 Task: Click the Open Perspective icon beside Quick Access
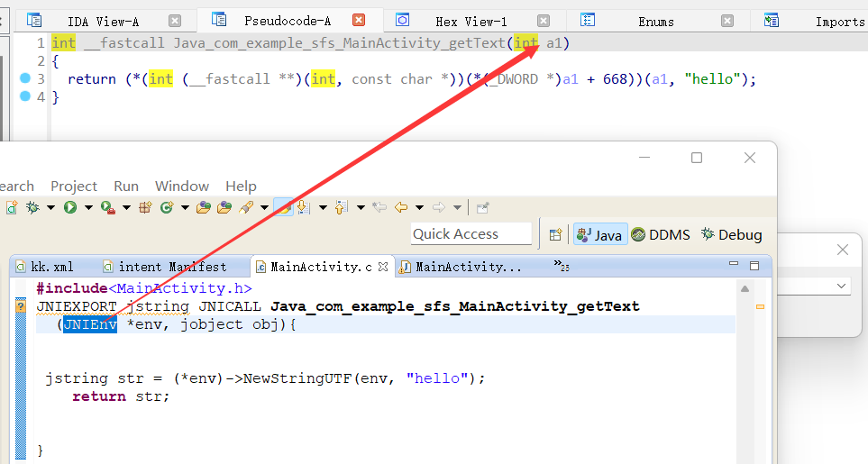pyautogui.click(x=555, y=235)
